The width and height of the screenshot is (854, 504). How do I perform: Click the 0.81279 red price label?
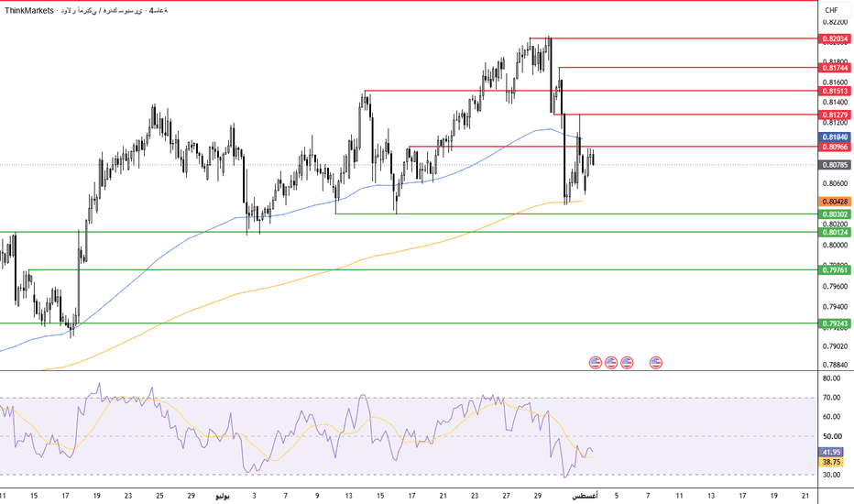835,115
